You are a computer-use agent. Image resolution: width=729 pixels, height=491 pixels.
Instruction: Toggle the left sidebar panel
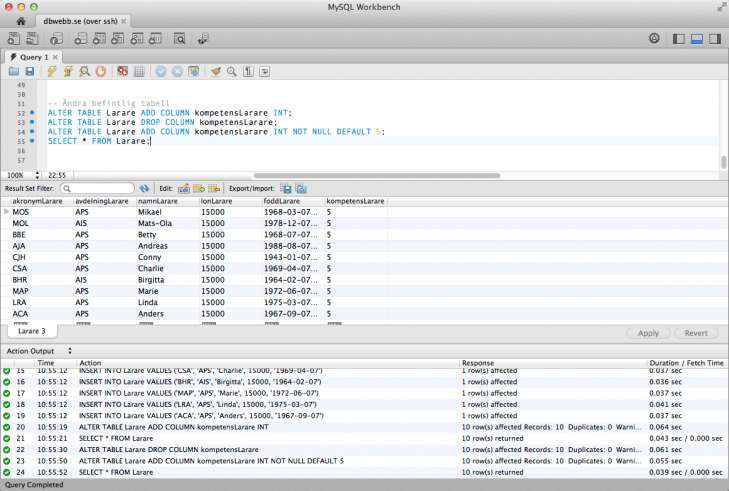(x=679, y=39)
